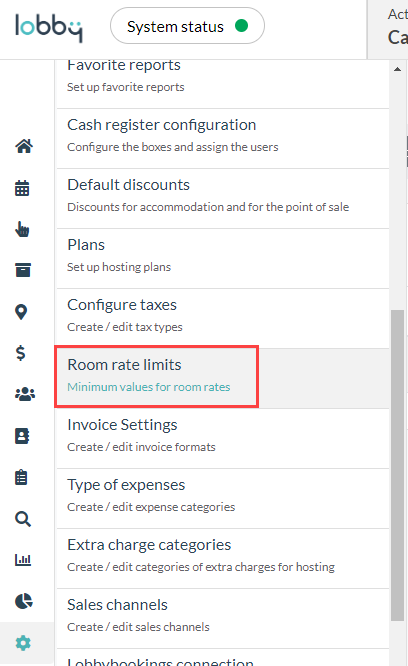Click the address book contact icon

coord(22,436)
